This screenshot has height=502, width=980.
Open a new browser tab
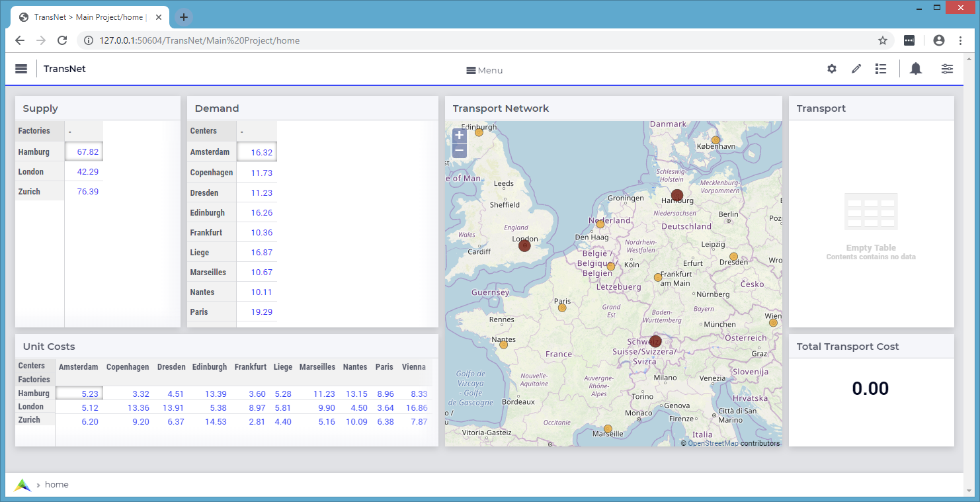tap(184, 17)
